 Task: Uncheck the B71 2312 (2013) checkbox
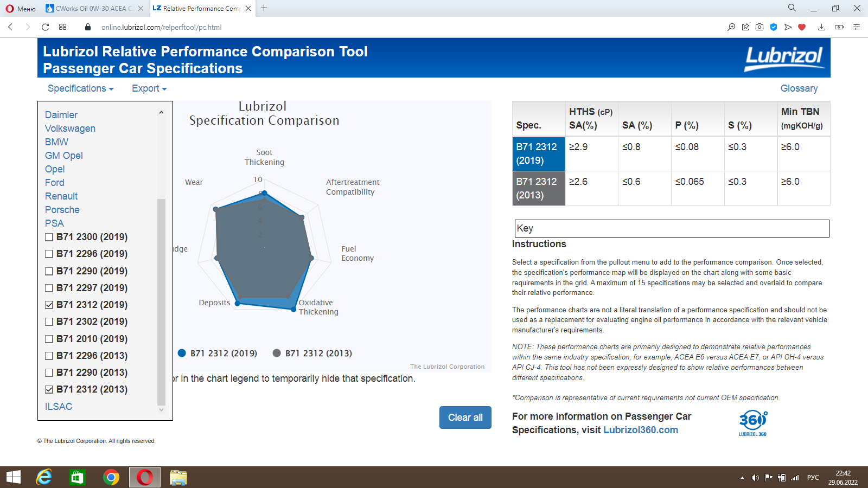49,389
